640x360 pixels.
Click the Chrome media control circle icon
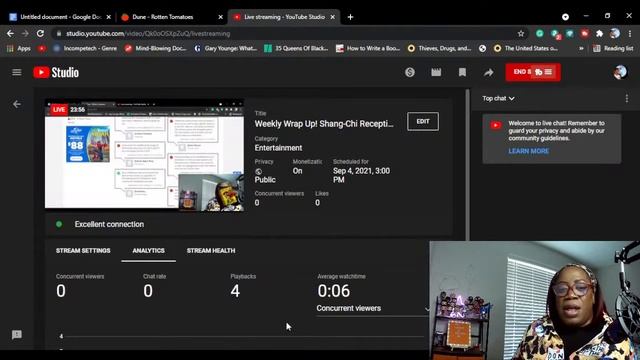tap(565, 17)
